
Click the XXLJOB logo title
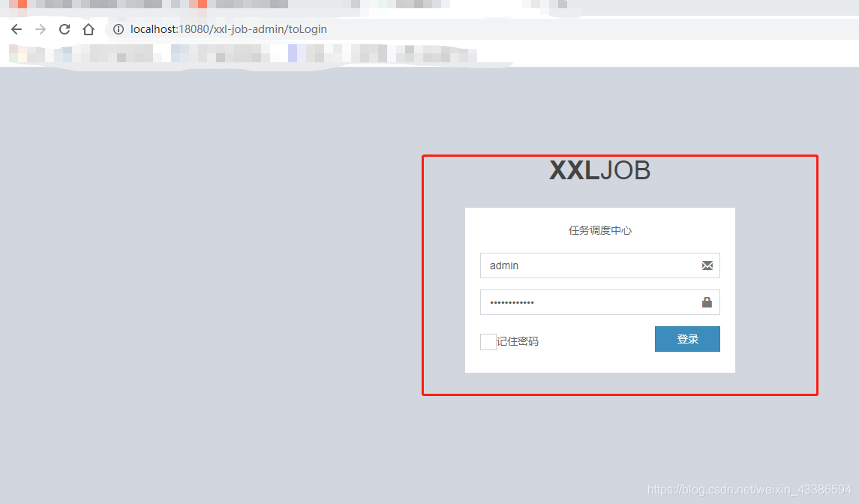(599, 171)
